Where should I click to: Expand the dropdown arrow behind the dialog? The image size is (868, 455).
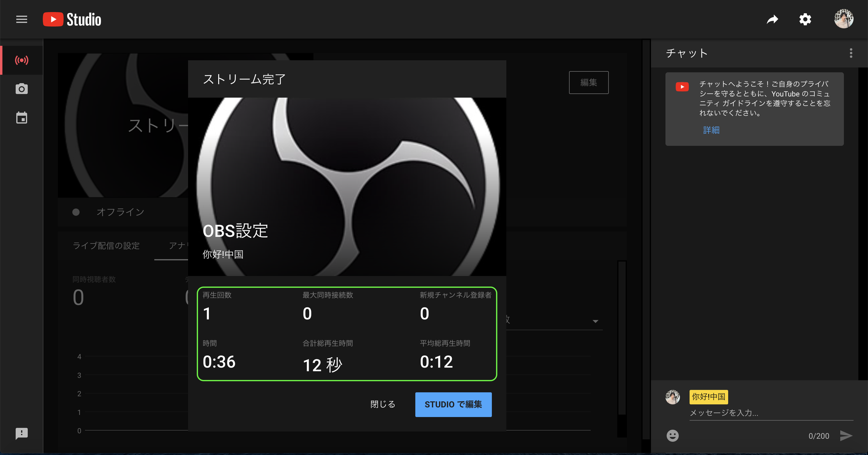pyautogui.click(x=595, y=321)
